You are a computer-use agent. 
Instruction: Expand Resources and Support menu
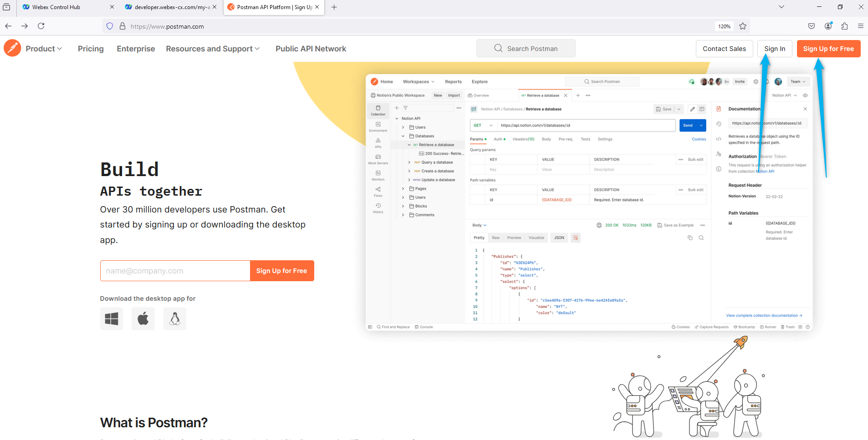(213, 49)
